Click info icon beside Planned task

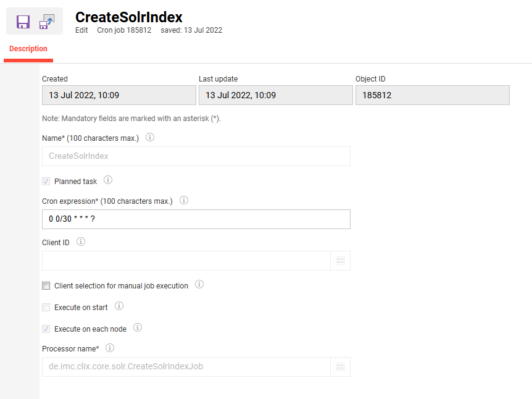pos(108,180)
